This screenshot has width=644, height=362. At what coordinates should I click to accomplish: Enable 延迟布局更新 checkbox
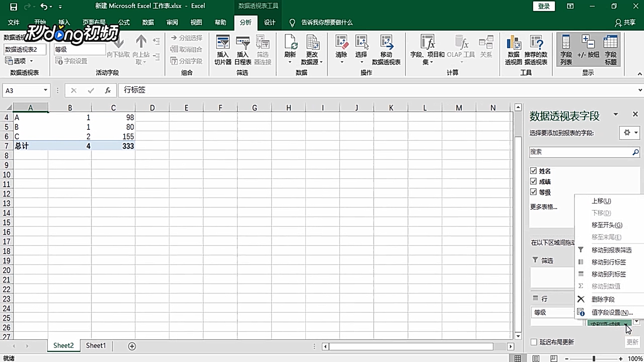click(534, 342)
